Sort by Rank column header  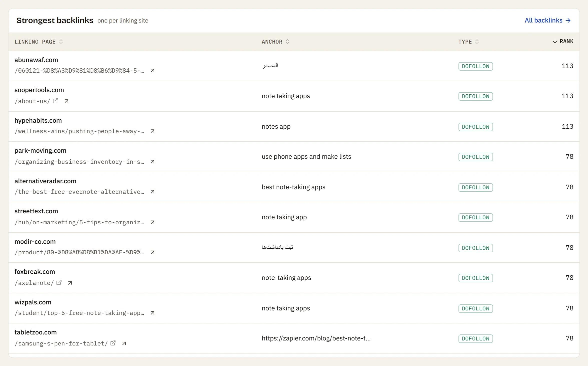pos(563,41)
